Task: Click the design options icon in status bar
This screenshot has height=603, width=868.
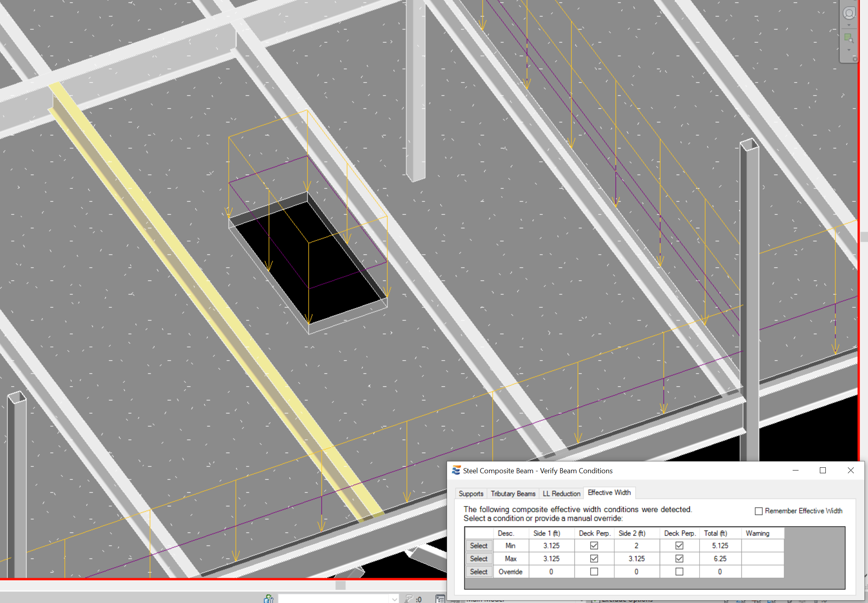Action: 440,599
